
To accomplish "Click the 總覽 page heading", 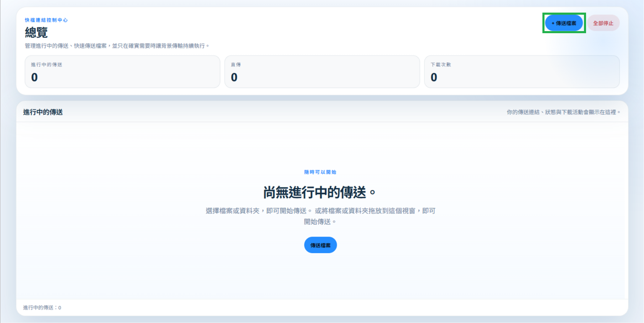I will (x=37, y=32).
